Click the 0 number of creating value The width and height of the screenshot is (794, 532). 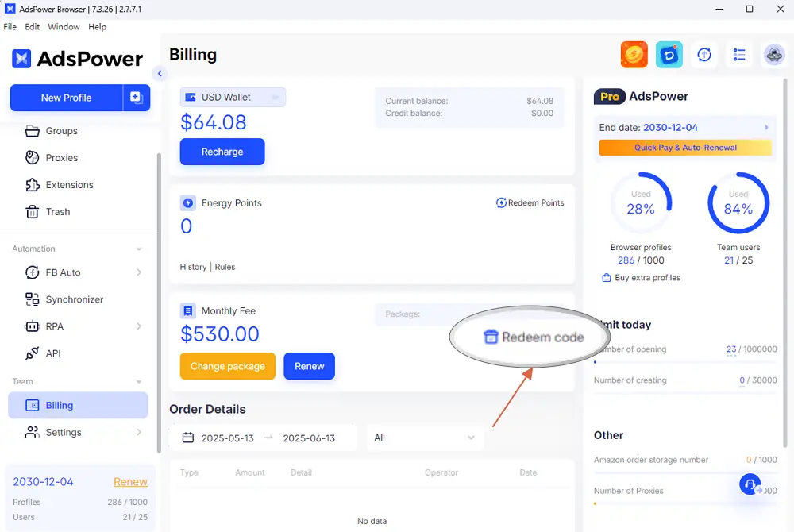click(742, 380)
